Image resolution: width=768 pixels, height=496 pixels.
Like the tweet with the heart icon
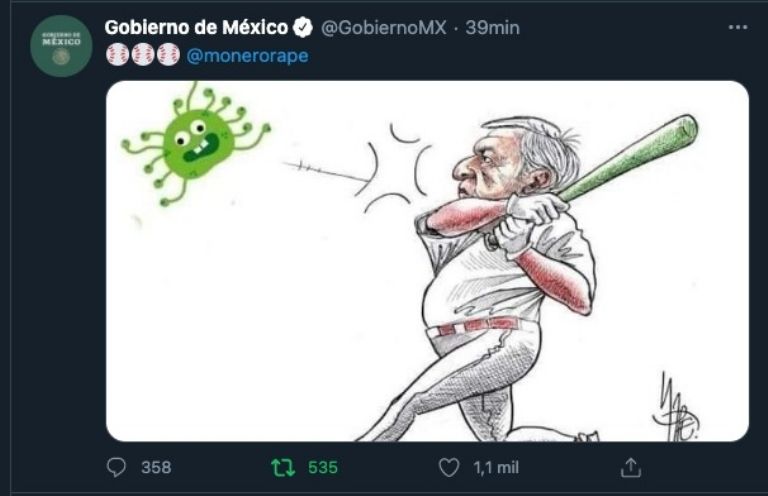tap(449, 467)
